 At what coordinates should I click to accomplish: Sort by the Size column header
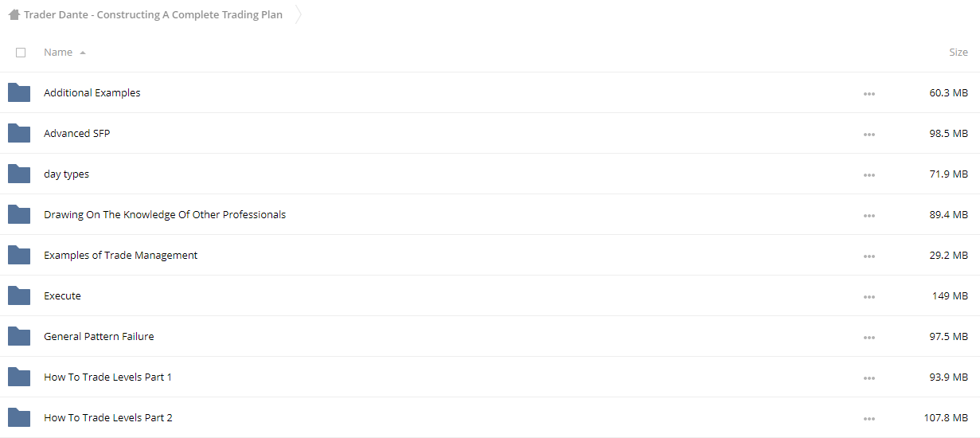coord(959,53)
